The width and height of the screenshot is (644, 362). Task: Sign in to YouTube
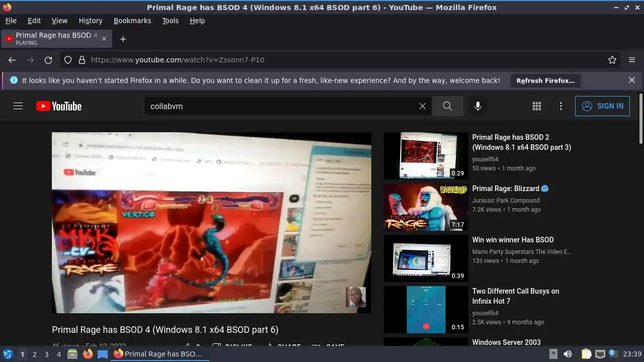[602, 106]
